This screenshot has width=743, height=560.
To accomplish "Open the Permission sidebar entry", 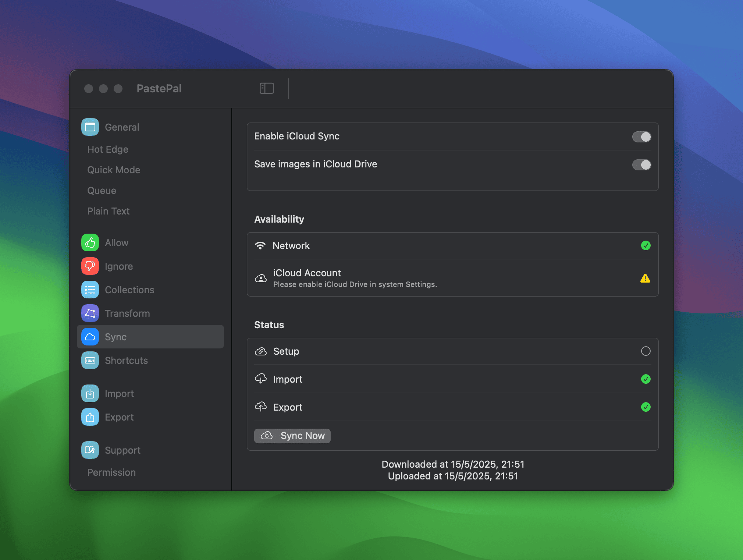I will pos(111,472).
